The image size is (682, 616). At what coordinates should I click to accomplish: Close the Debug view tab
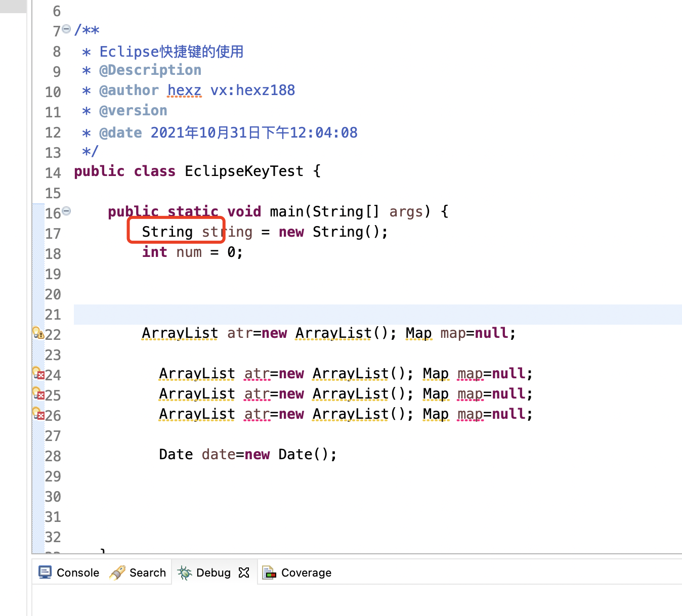pos(244,573)
